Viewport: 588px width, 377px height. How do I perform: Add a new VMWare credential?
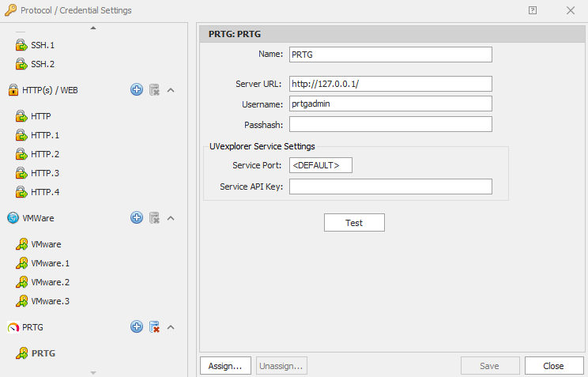point(137,217)
